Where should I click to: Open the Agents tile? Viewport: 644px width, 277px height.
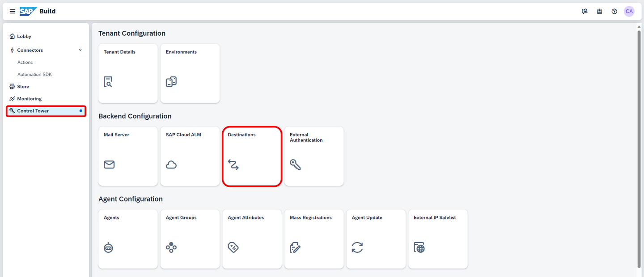coord(128,239)
